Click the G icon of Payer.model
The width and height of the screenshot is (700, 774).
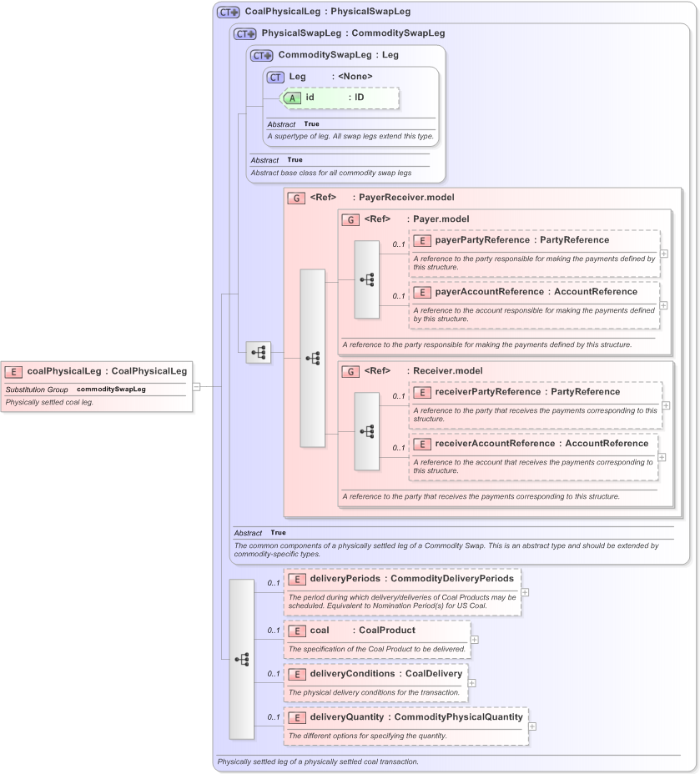[350, 219]
